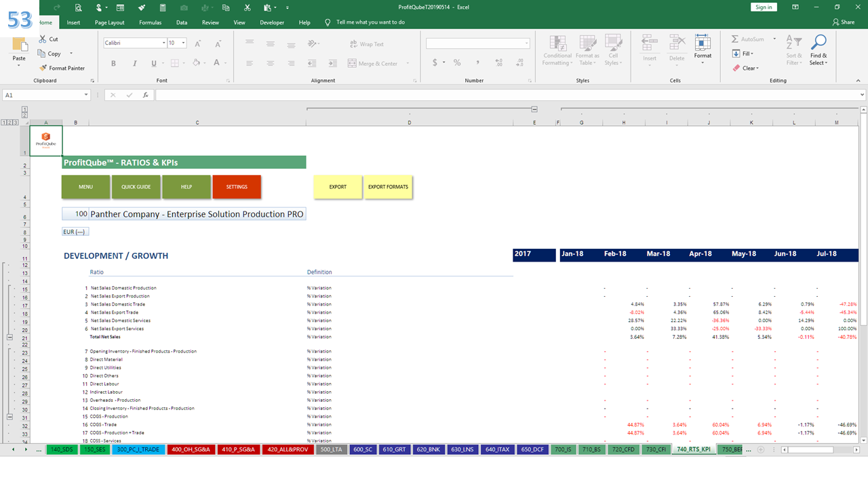
Task: Click the scissors icon in the title bar toolbar
Action: 248,7
